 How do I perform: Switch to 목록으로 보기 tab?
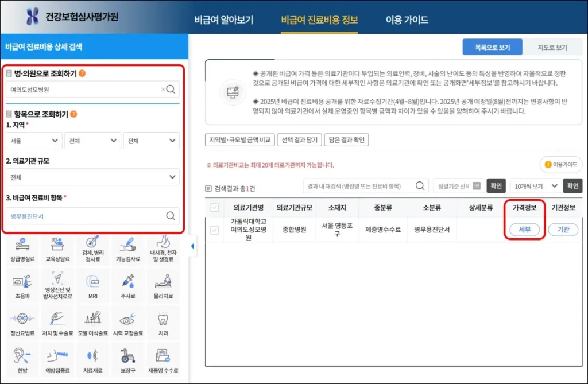492,47
